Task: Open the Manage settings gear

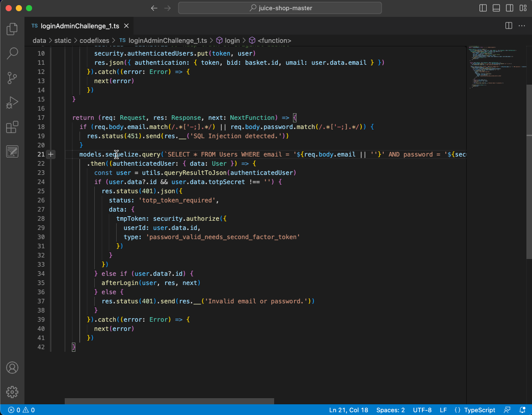Action: (12, 392)
